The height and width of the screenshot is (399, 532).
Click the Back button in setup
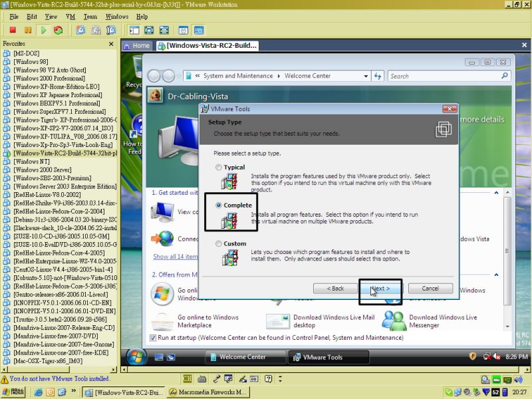[335, 289]
